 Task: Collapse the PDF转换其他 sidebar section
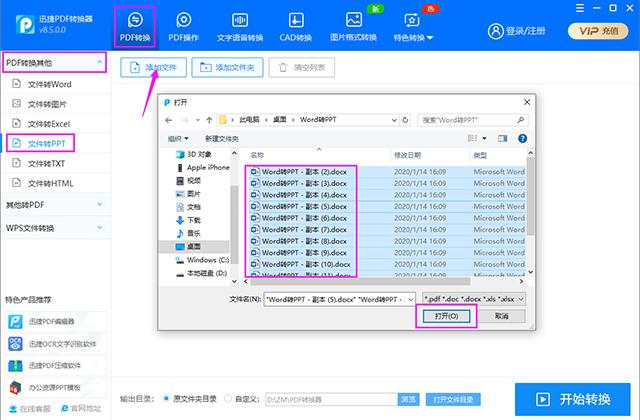(54, 62)
